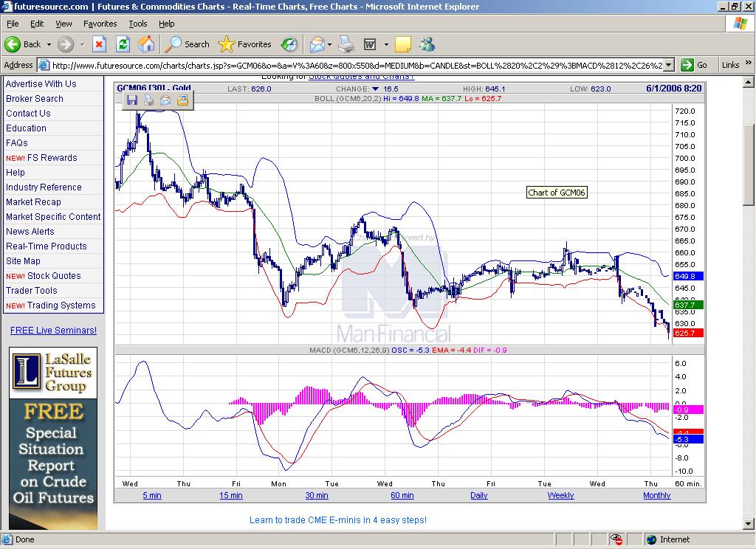Click the Stop loading icon in toolbar
This screenshot has height=549, width=756.
coord(99,44)
